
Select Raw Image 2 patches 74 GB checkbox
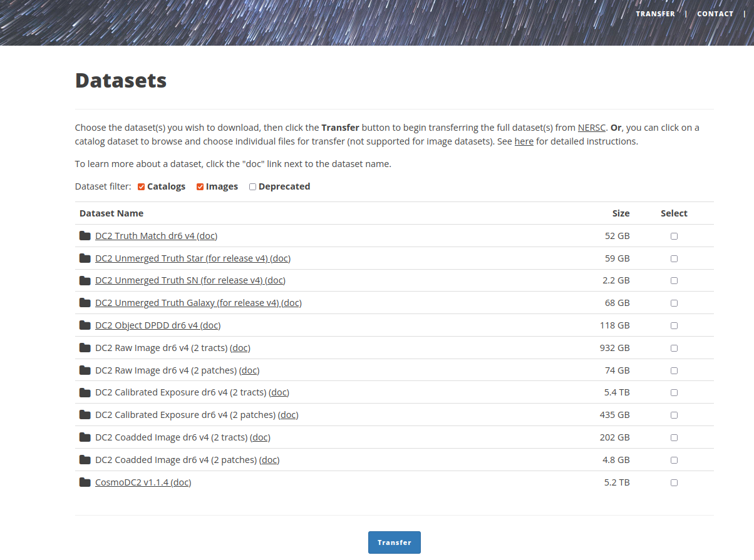[x=674, y=370]
